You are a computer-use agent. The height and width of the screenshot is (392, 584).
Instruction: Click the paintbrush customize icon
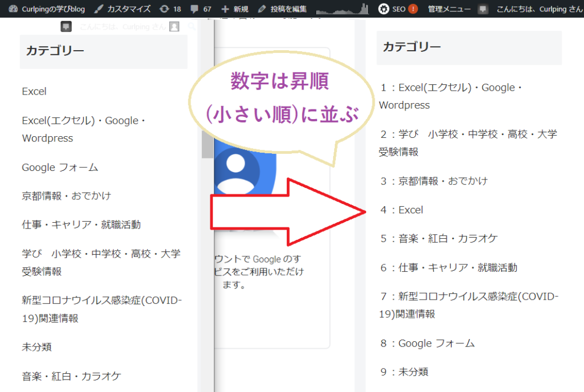click(x=99, y=9)
